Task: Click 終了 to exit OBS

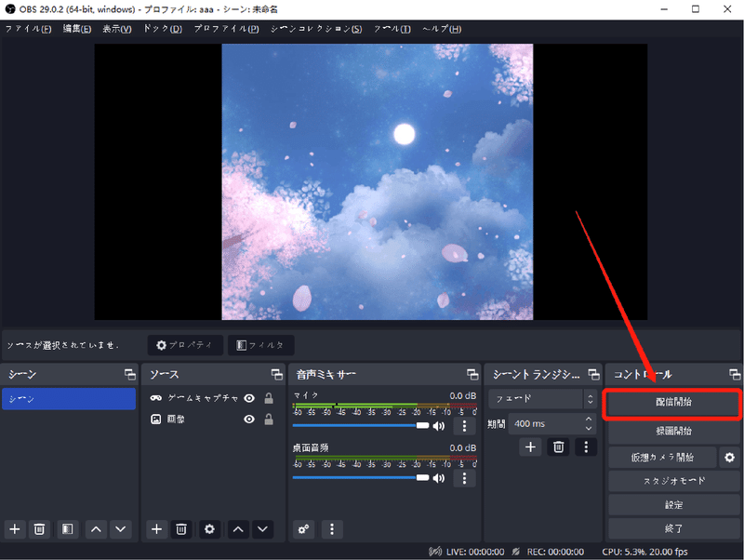Action: pos(673,528)
